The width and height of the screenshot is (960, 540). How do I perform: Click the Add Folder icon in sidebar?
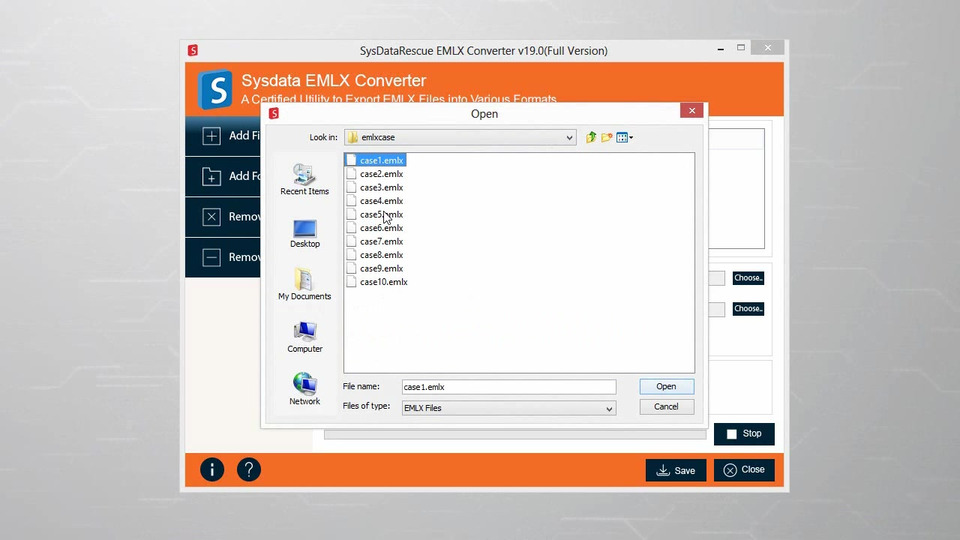(211, 176)
